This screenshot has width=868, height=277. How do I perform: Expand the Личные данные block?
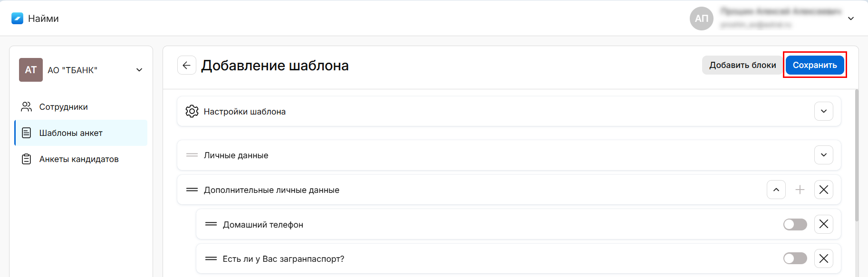(x=823, y=155)
